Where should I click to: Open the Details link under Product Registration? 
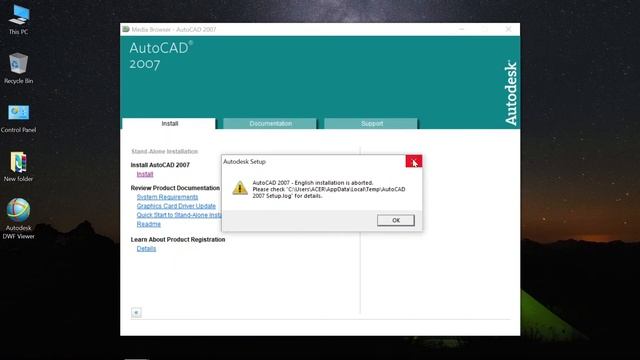(x=146, y=249)
